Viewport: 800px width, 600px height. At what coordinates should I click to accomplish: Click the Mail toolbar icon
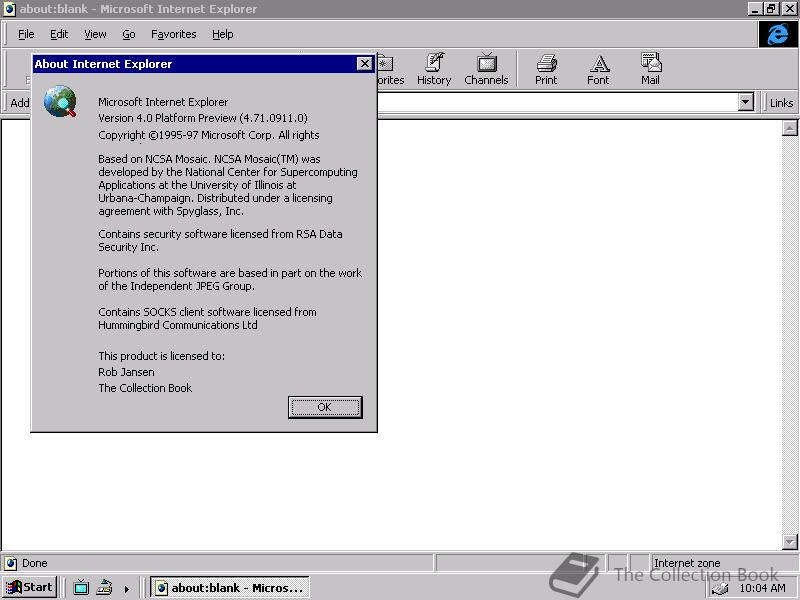point(650,69)
